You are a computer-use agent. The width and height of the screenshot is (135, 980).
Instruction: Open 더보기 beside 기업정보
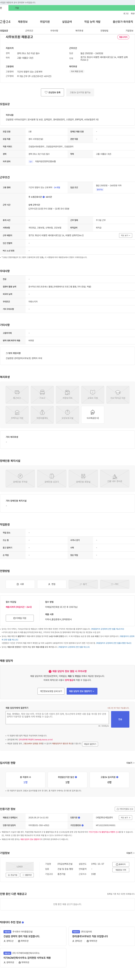coord(130,853)
